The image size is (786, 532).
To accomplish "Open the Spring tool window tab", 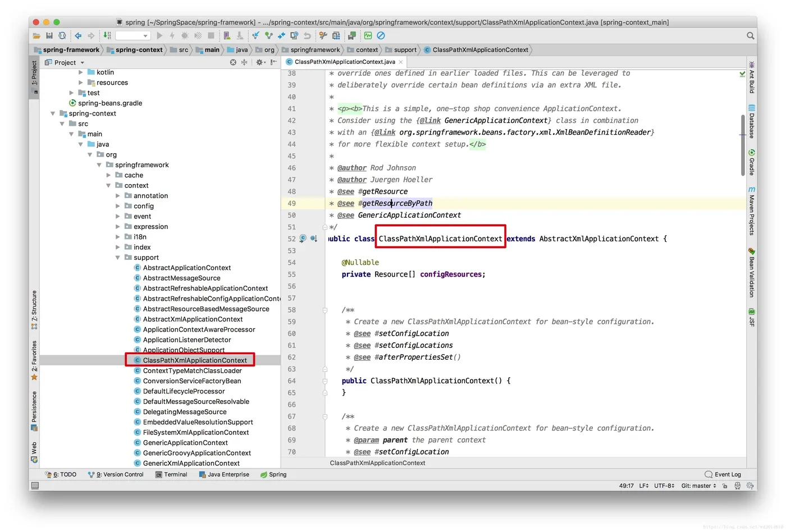I will pos(273,475).
